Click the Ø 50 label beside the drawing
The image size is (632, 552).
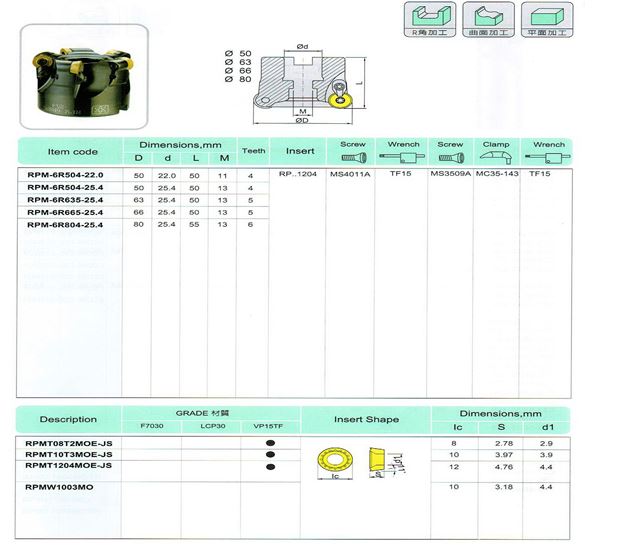pos(238,54)
